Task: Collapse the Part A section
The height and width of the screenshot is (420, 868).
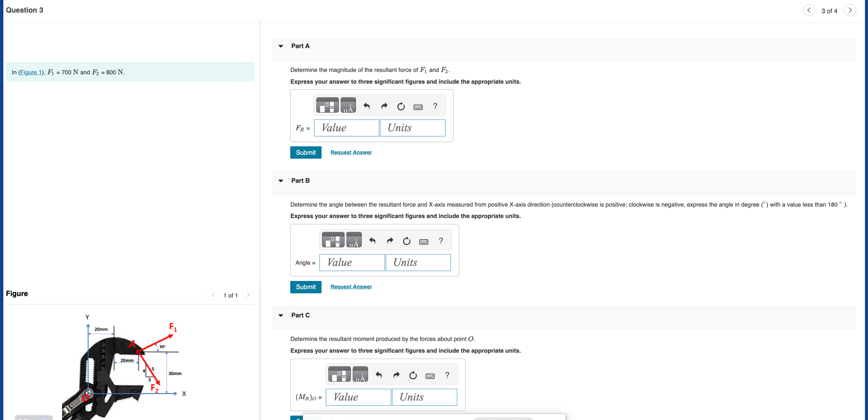Action: point(281,46)
